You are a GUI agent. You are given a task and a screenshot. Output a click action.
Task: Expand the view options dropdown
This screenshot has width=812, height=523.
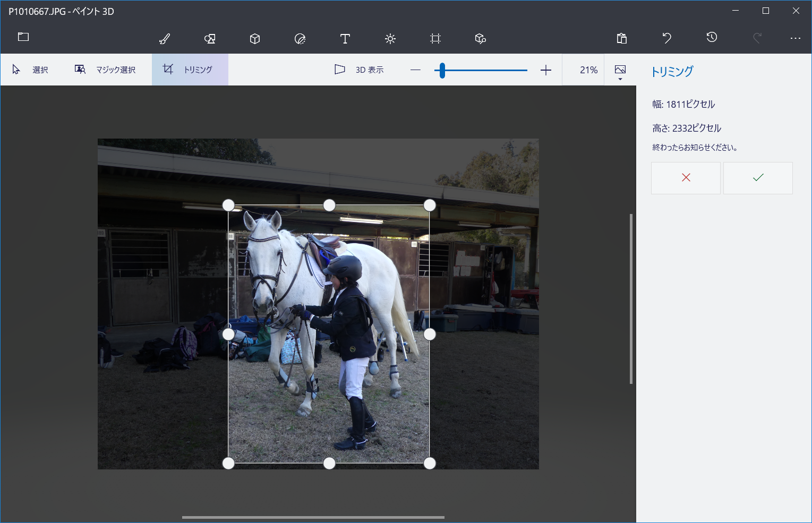[x=620, y=72]
